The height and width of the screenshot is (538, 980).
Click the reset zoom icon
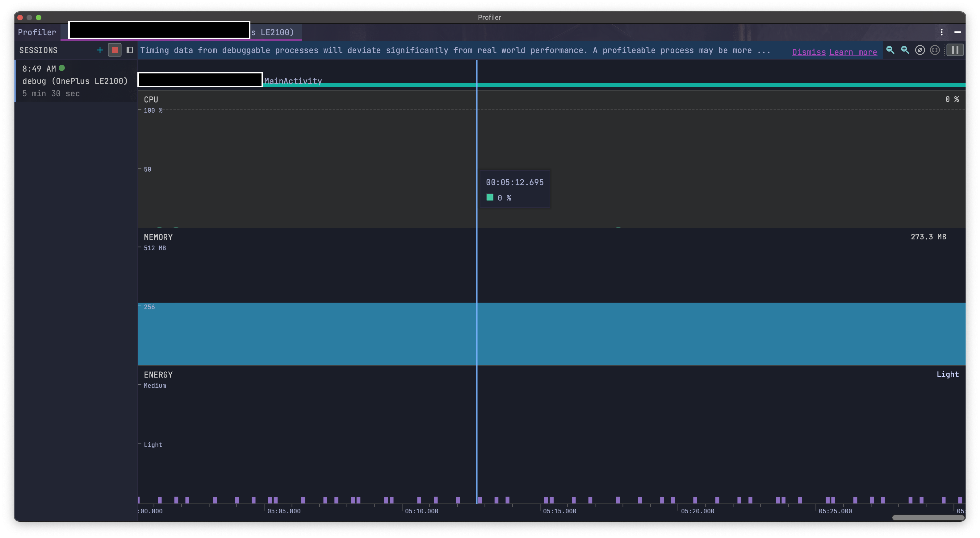(x=920, y=50)
